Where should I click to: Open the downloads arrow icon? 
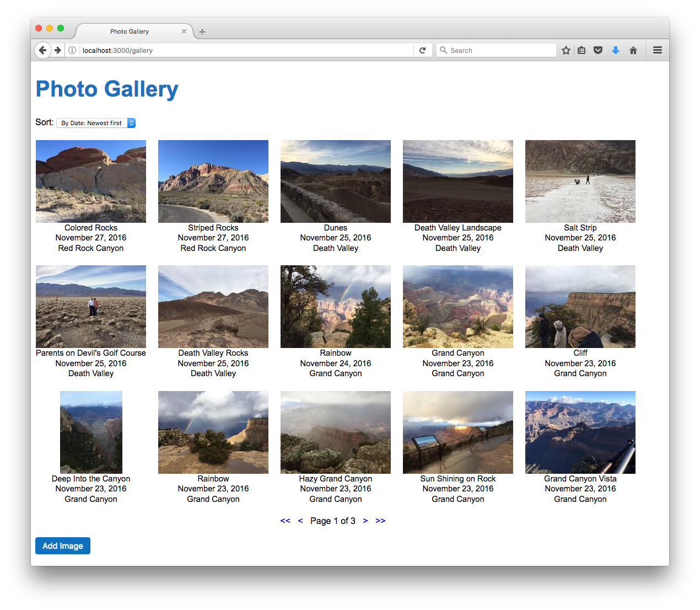click(616, 50)
